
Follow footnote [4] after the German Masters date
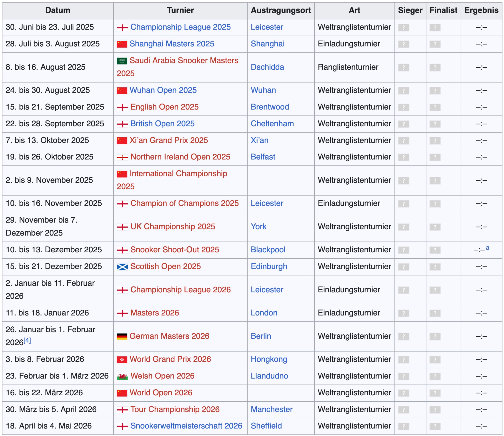(27, 340)
